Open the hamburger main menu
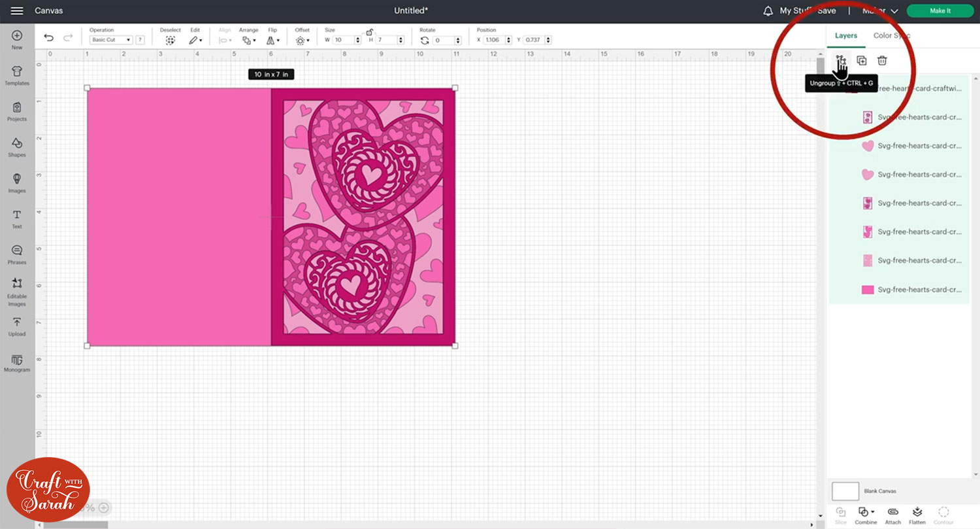Screen dimensions: 980x529 [17, 11]
